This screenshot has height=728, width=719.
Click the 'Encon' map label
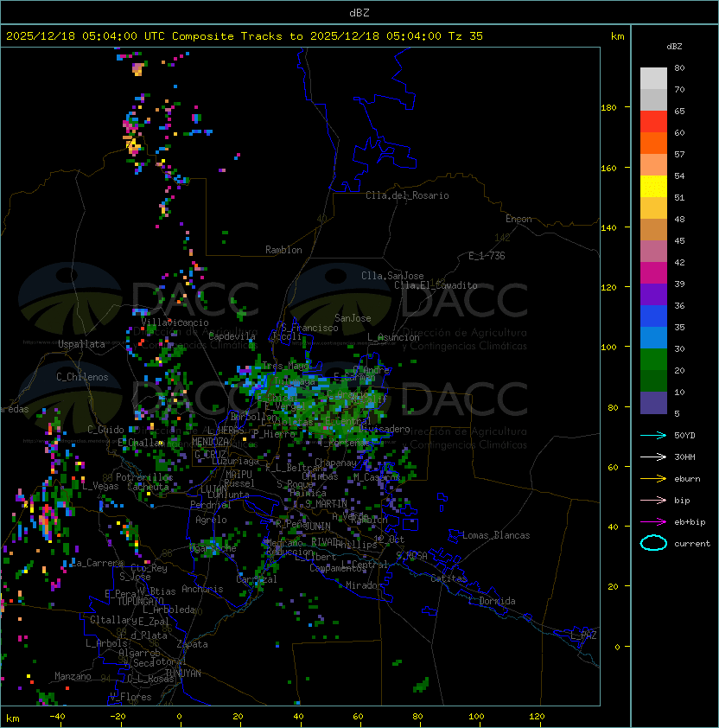tap(519, 219)
